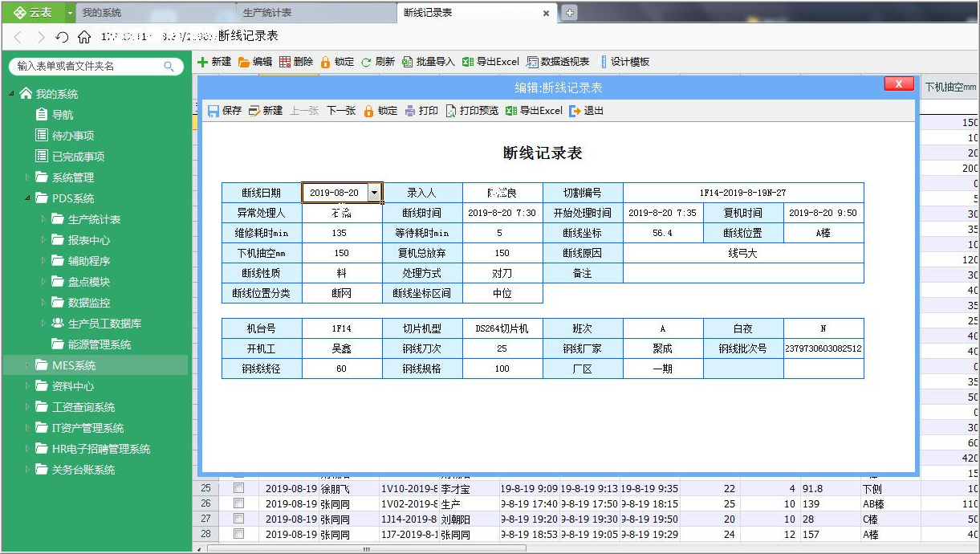Click 保存 in the edit dialog

(224, 111)
